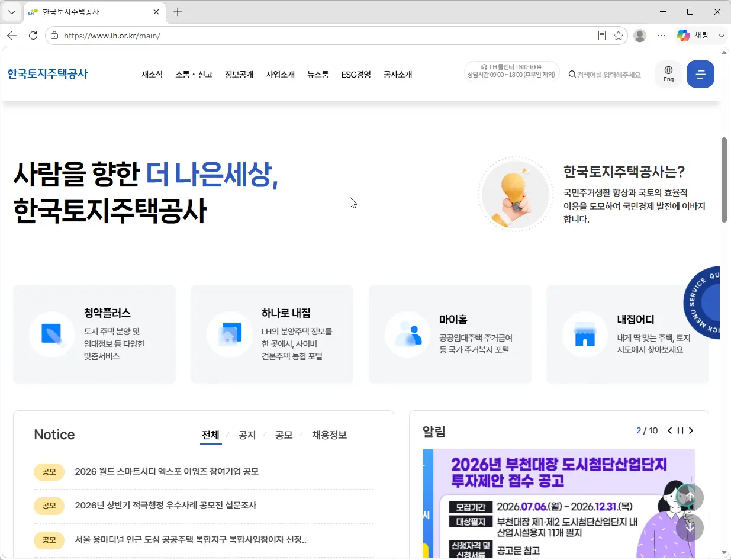This screenshot has width=731, height=560.
Task: Open the 뉴스룸 menu
Action: click(318, 75)
